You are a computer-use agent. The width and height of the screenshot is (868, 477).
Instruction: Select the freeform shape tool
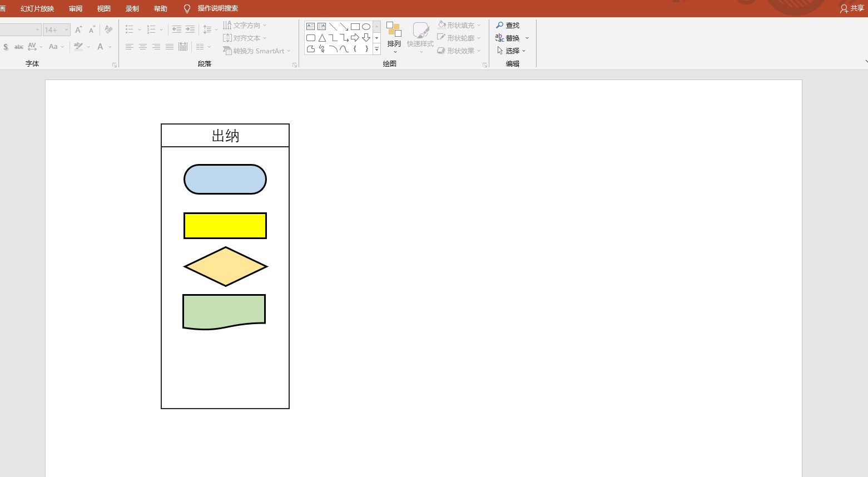(x=310, y=49)
